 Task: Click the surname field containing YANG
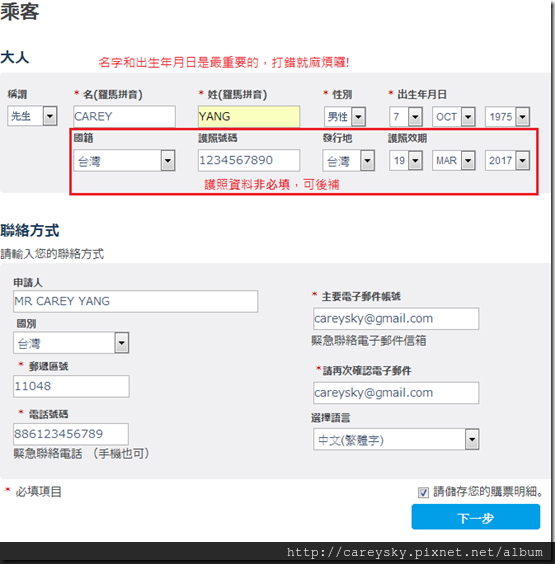[249, 116]
